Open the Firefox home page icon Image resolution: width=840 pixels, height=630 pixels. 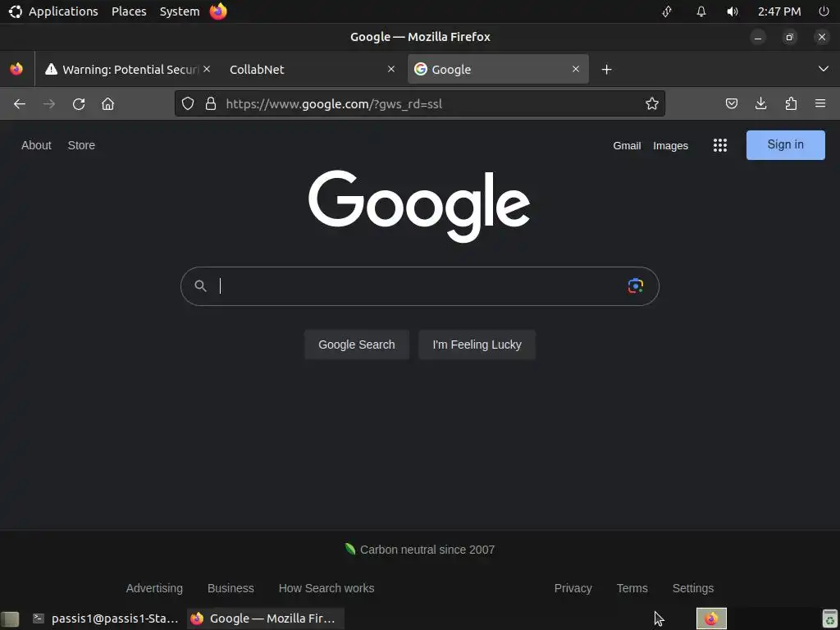[x=107, y=104]
